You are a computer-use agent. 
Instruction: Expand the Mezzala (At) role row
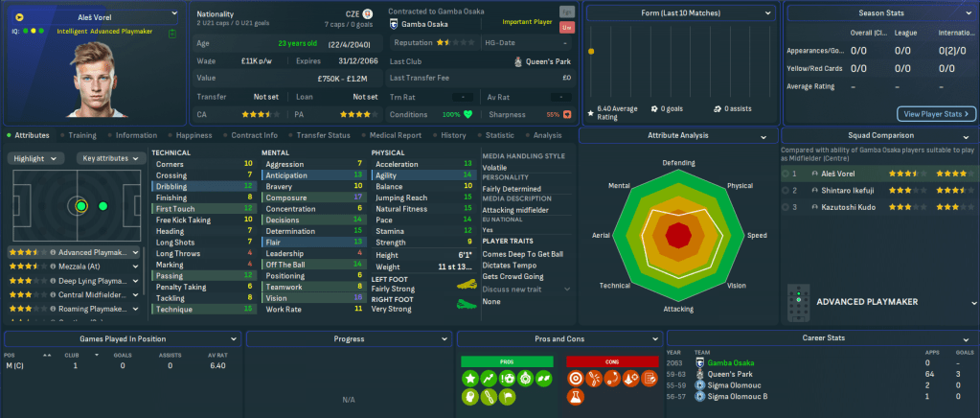(79, 267)
